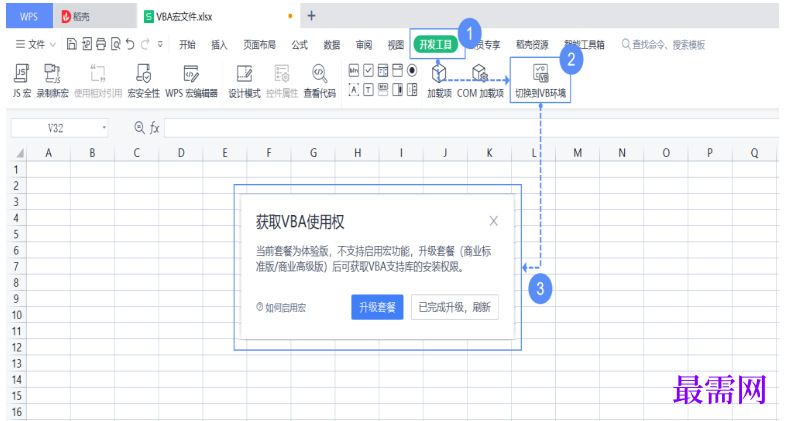Open the name box dropdown showing V32
The width and height of the screenshot is (785, 421).
[x=104, y=128]
